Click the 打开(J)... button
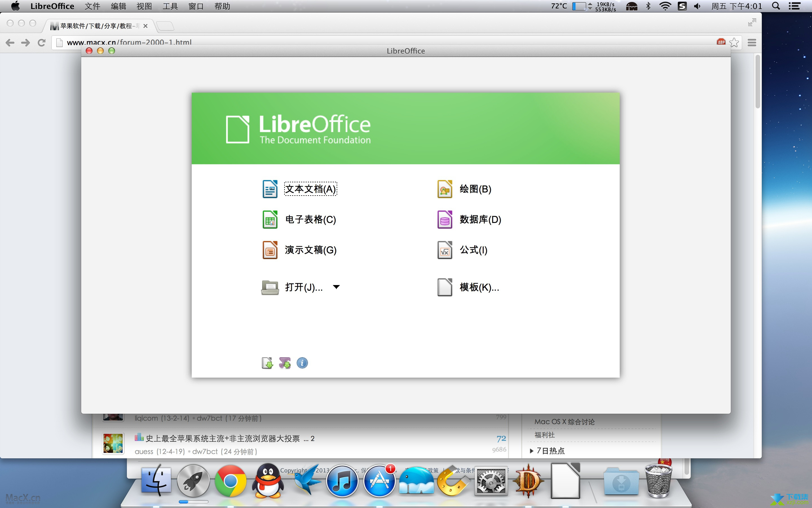Image resolution: width=812 pixels, height=508 pixels. point(304,287)
